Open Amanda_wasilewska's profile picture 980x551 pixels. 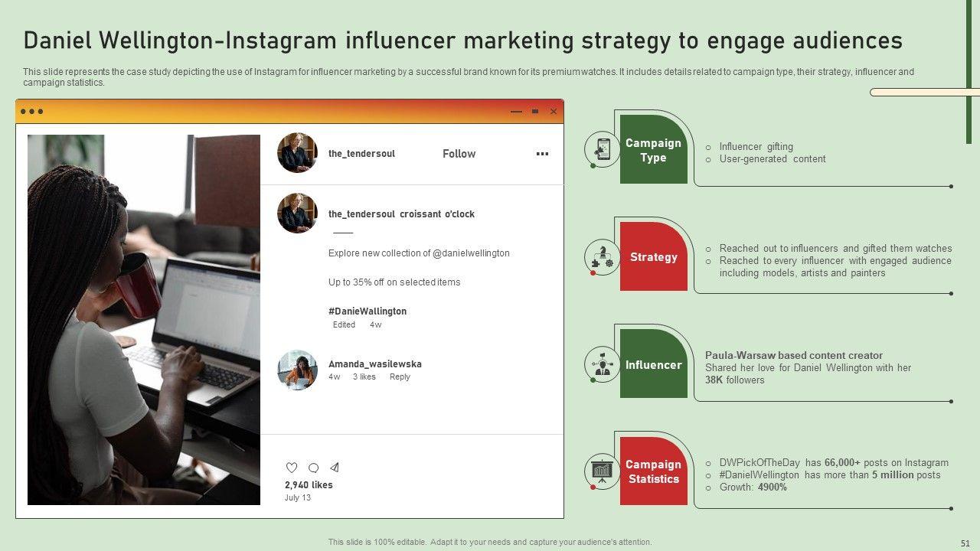coord(297,370)
